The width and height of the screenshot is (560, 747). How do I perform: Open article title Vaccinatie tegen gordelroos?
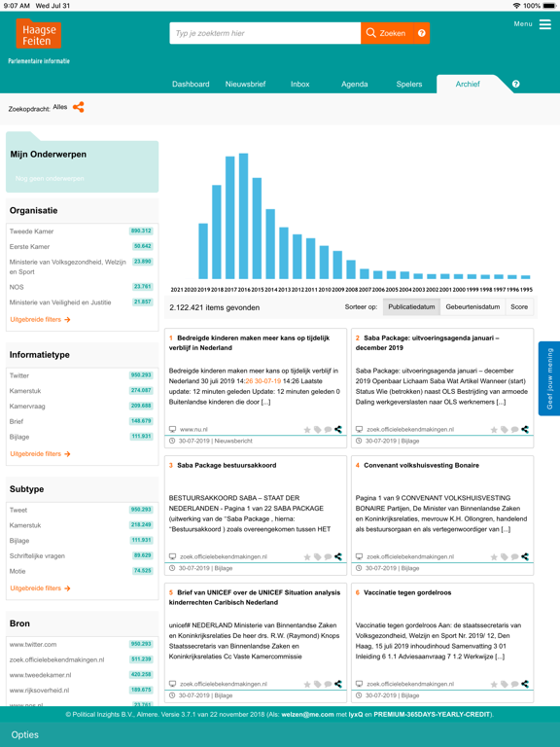coord(407,592)
